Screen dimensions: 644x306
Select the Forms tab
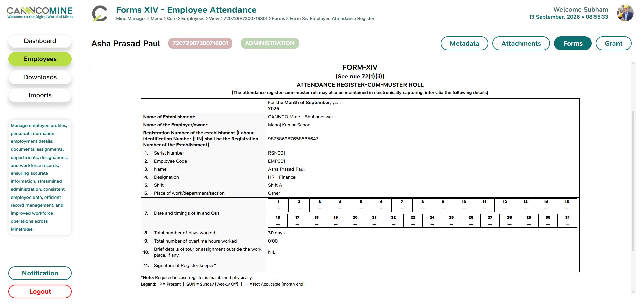(573, 43)
